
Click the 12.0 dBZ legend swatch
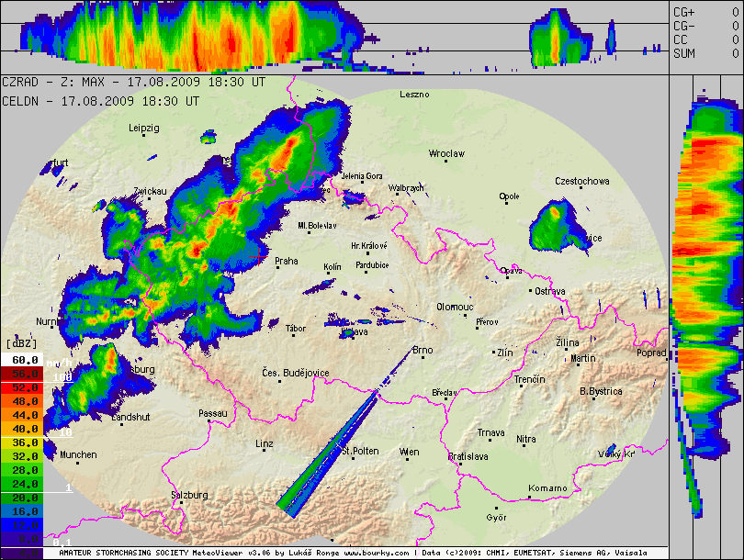click(x=22, y=525)
